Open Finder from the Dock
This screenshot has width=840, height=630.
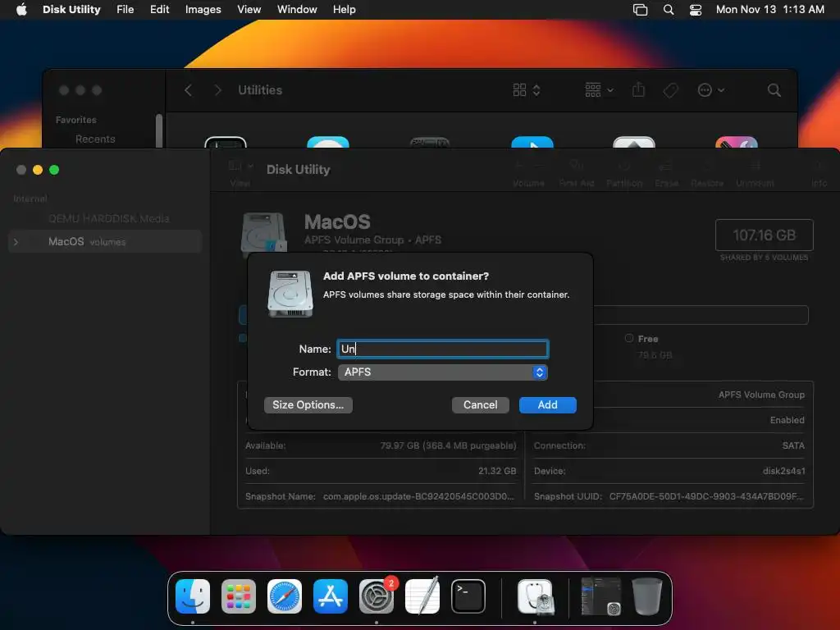click(193, 596)
